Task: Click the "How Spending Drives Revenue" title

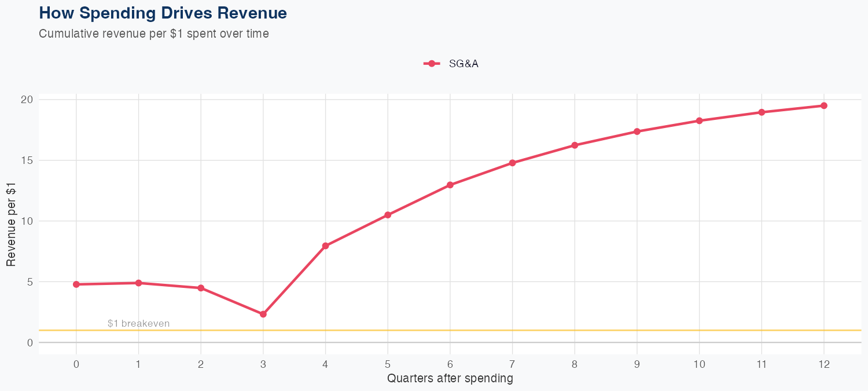Action: pos(163,13)
